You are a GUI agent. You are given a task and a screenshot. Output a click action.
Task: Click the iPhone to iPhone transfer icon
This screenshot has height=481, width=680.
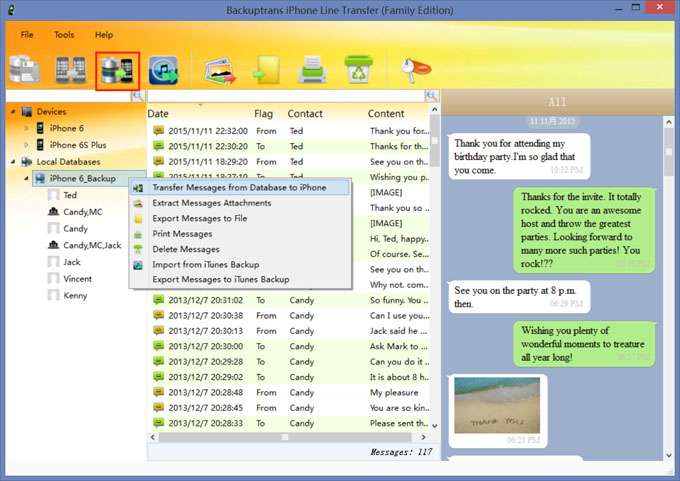click(71, 69)
